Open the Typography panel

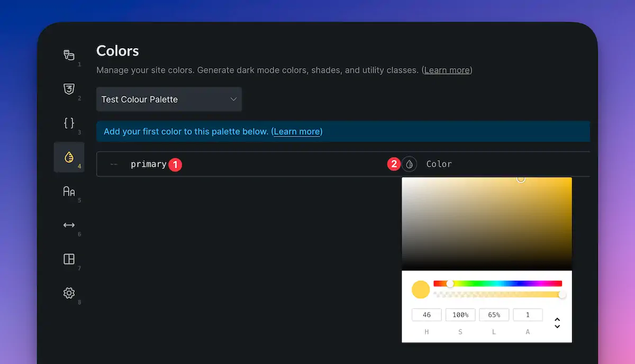[69, 192]
